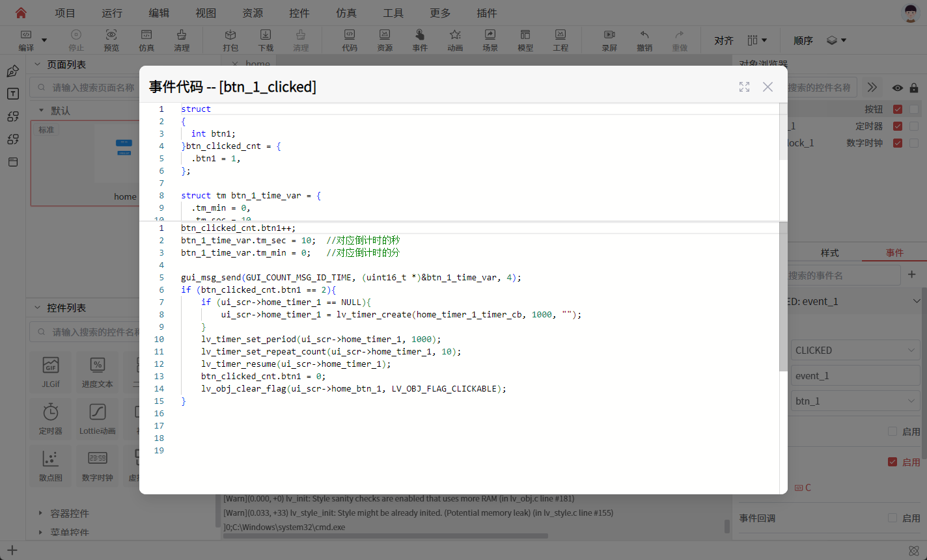The height and width of the screenshot is (560, 927).
Task: Open the CLICKED event type dropdown
Action: pyautogui.click(x=855, y=350)
